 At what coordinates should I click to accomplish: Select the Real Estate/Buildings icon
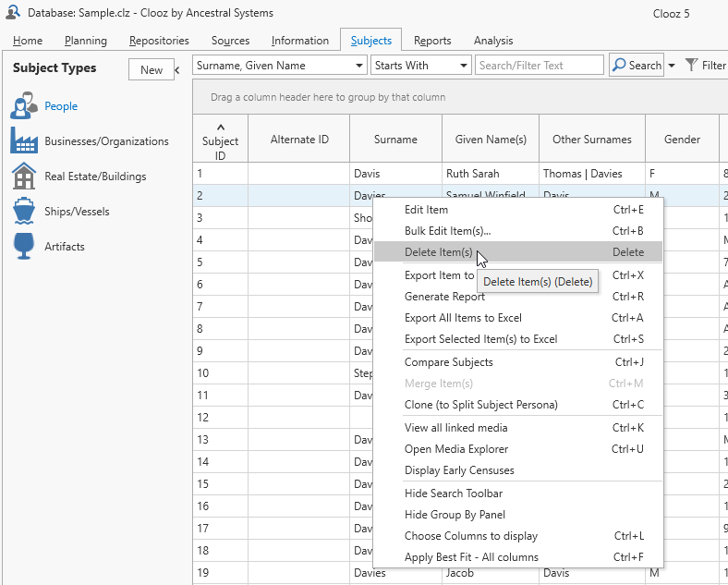pos(25,177)
